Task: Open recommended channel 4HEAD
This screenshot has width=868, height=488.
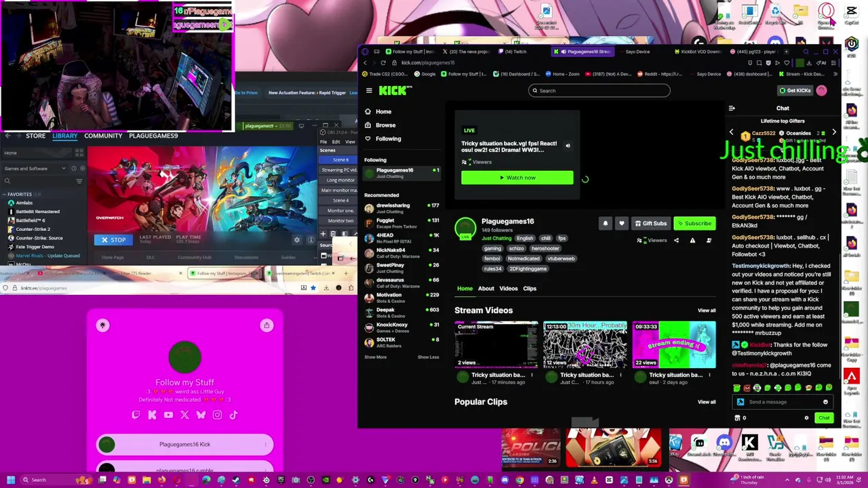Action: 400,238
